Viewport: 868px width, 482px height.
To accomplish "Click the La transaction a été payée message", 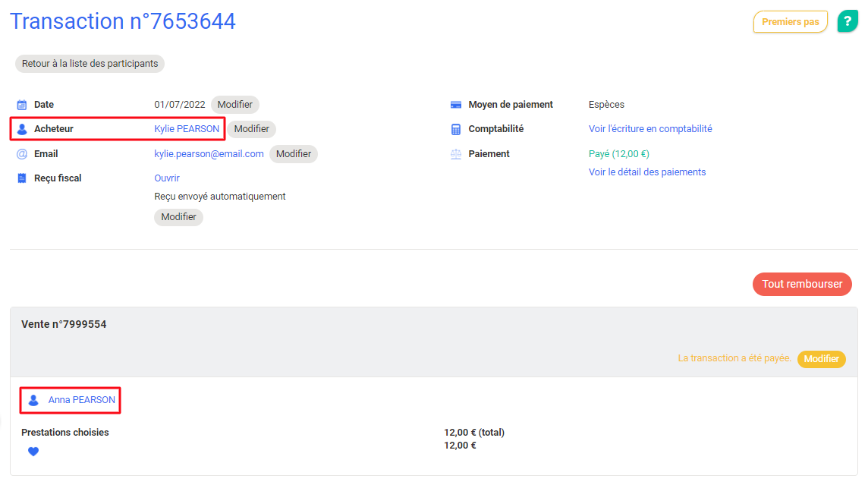I will [734, 358].
